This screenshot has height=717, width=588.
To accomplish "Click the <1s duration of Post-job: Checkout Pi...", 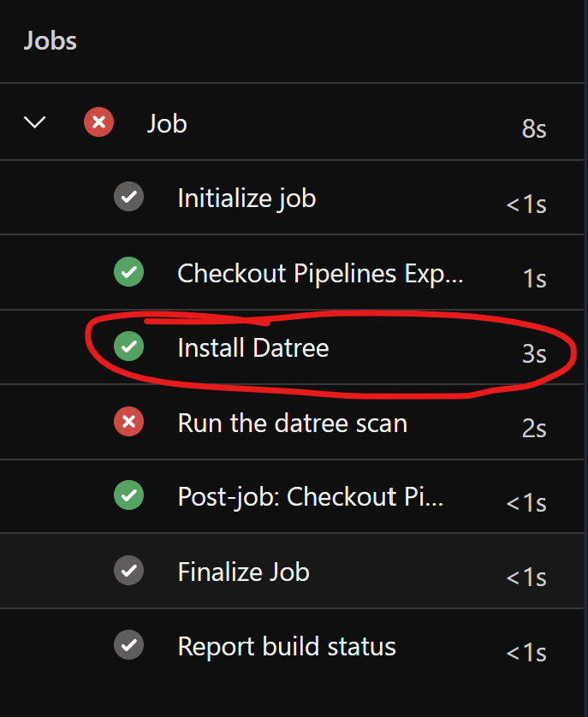I will pyautogui.click(x=526, y=503).
